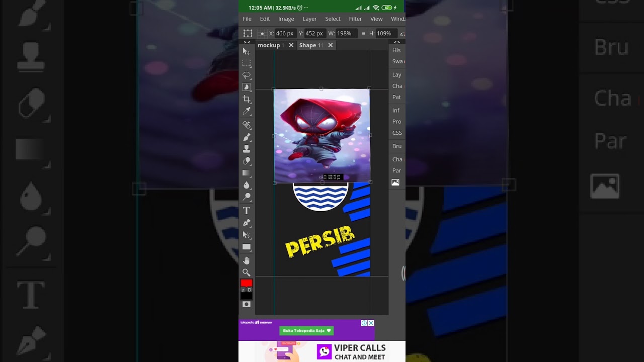Reset colors with the D button
The width and height of the screenshot is (644, 362).
(250, 290)
